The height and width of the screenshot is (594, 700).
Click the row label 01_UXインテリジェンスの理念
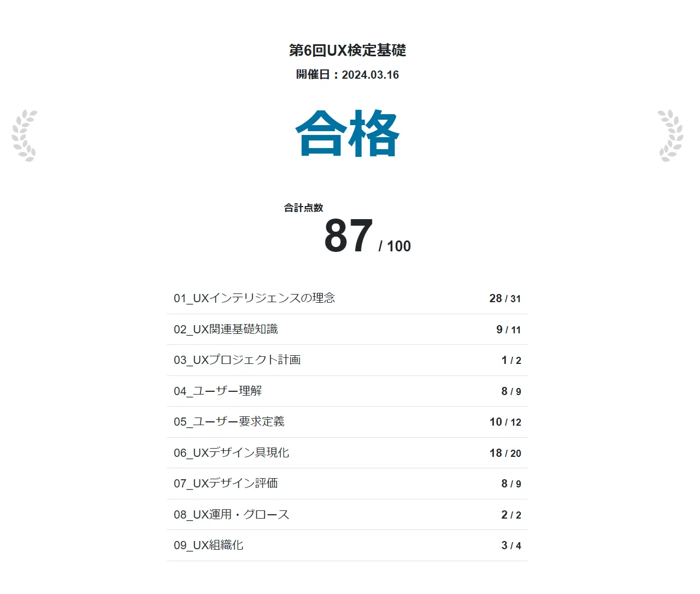coord(254,298)
